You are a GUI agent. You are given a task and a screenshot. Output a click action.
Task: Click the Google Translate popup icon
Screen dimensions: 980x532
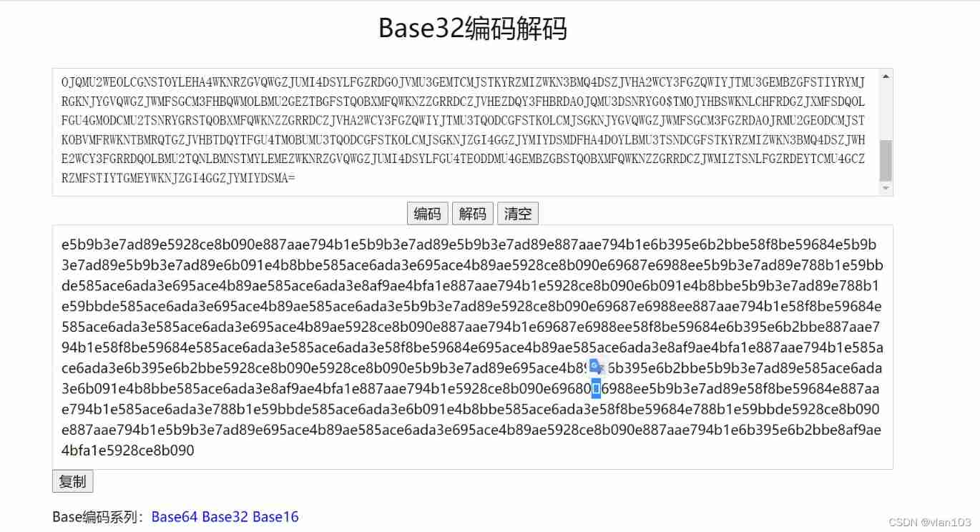click(597, 367)
